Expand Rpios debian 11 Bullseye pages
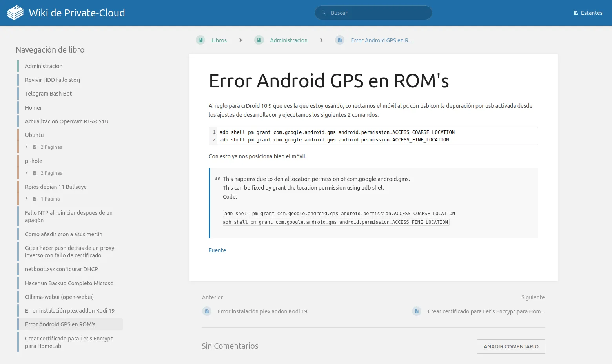Viewport: 612px width, 364px height. 27,199
